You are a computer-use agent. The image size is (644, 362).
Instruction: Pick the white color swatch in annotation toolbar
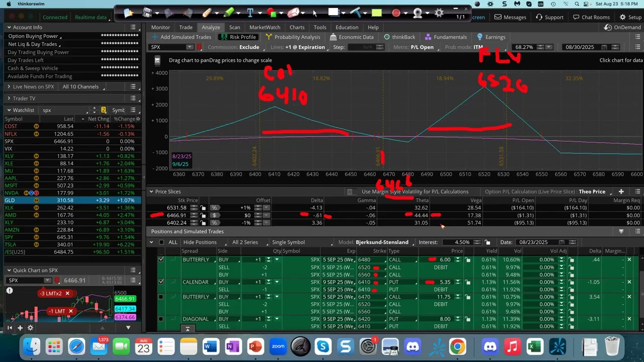pyautogui.click(x=333, y=13)
